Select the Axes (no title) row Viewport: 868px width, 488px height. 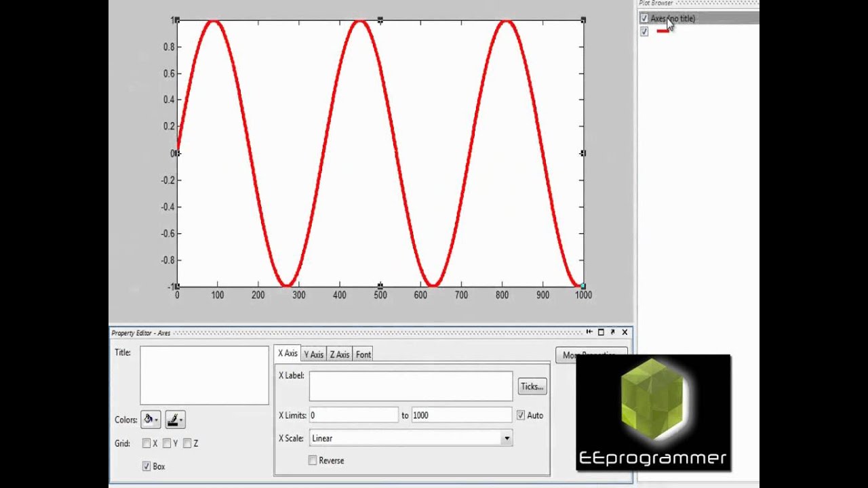pos(698,18)
